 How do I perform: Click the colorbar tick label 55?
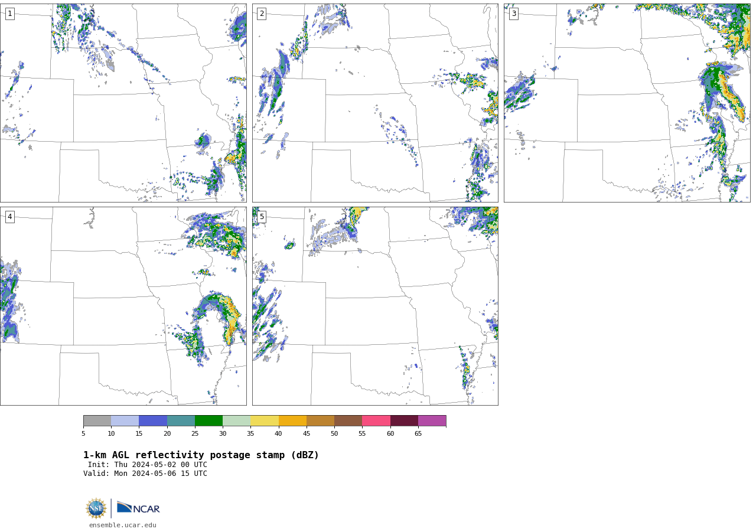[x=362, y=434]
